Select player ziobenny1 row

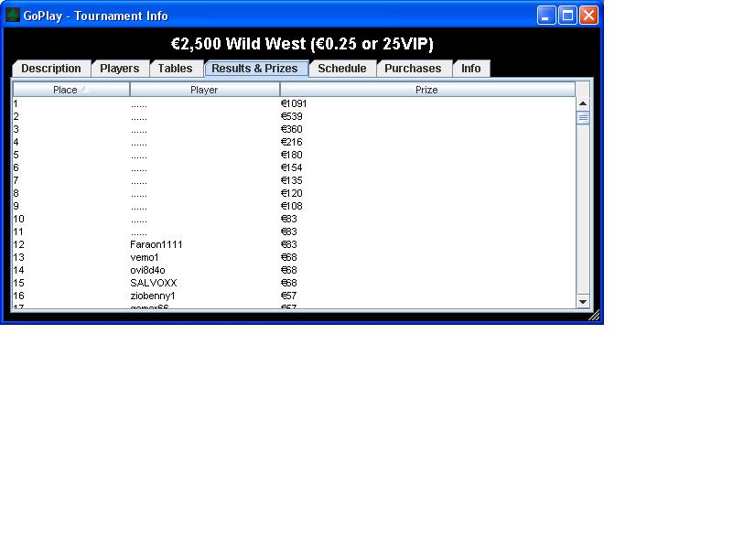[294, 296]
